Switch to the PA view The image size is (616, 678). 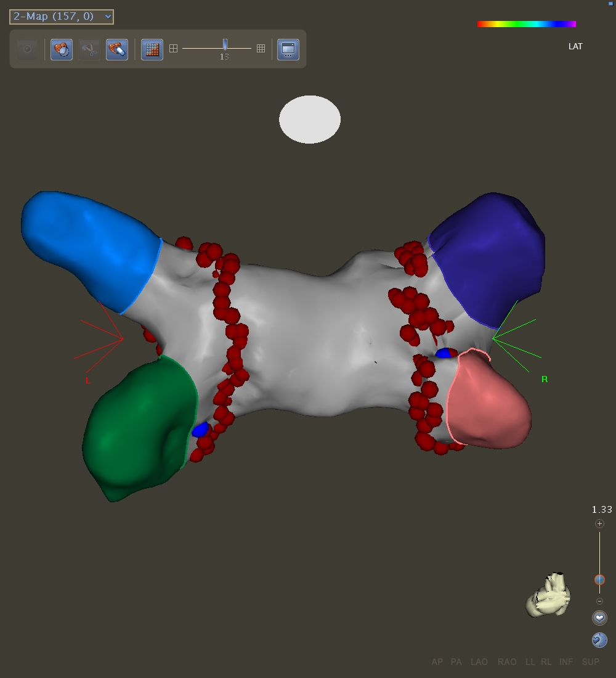[x=456, y=662]
